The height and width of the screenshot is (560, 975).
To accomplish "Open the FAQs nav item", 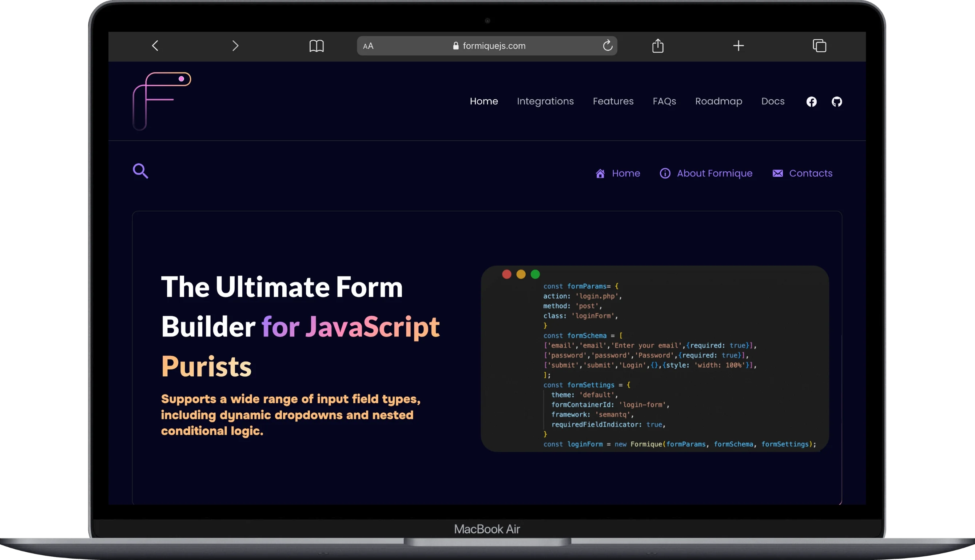I will (664, 101).
